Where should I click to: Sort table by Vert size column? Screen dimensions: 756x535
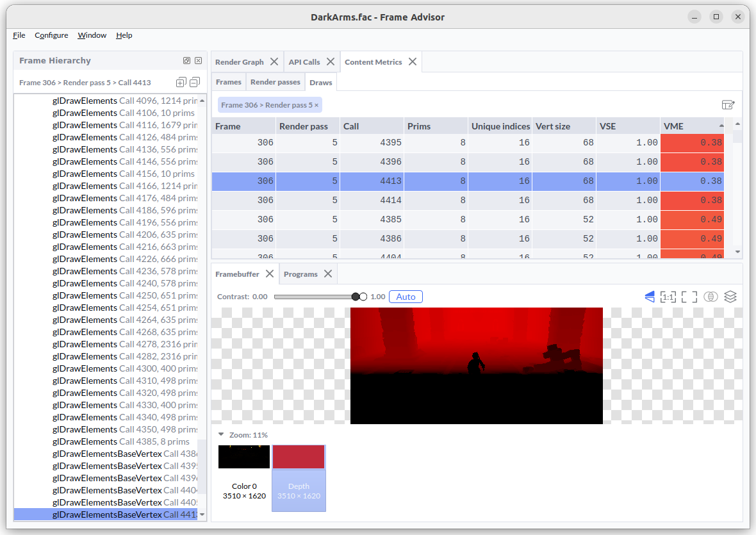click(564, 126)
